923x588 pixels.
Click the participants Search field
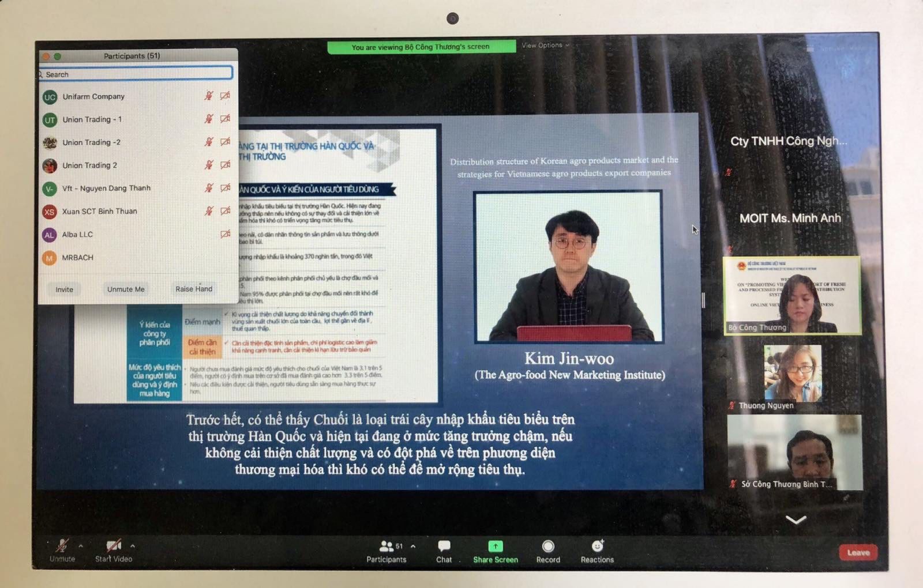[x=137, y=74]
